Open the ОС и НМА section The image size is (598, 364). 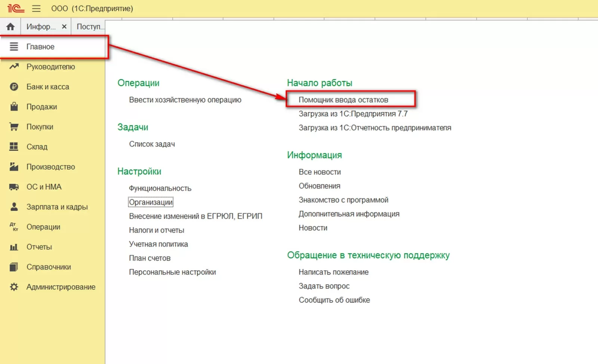click(44, 187)
